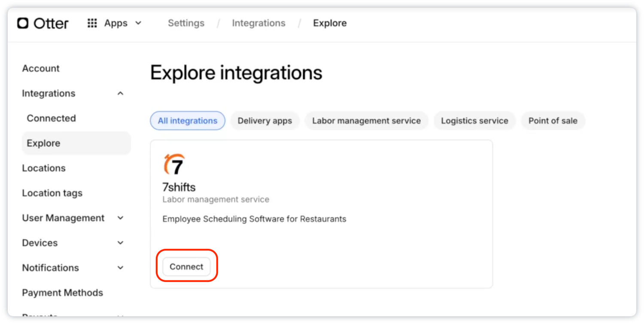Click the Integrations sidebar label
This screenshot has width=644, height=324.
pos(49,94)
